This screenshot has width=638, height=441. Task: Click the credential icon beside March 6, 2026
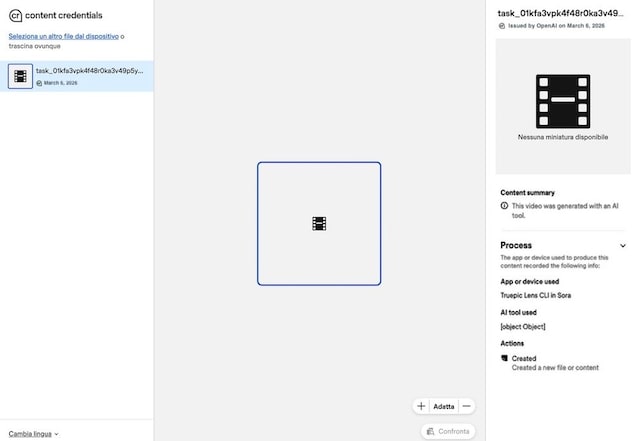39,83
